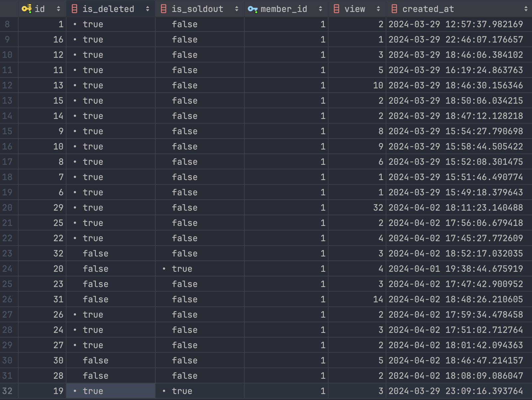Select the is_deleted column header
The height and width of the screenshot is (400, 532).
coord(111,9)
